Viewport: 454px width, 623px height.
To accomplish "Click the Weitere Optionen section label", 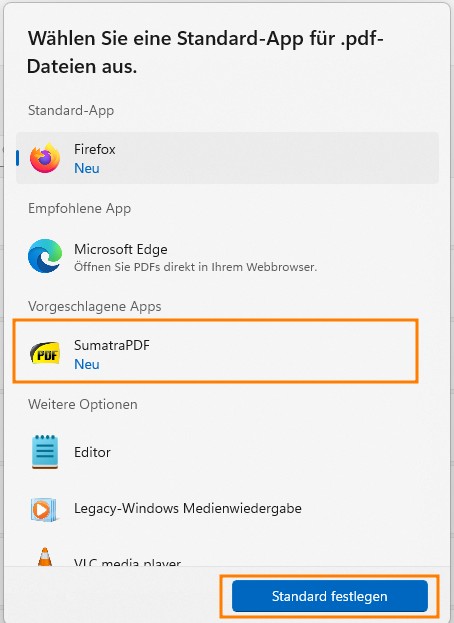I will 83,404.
